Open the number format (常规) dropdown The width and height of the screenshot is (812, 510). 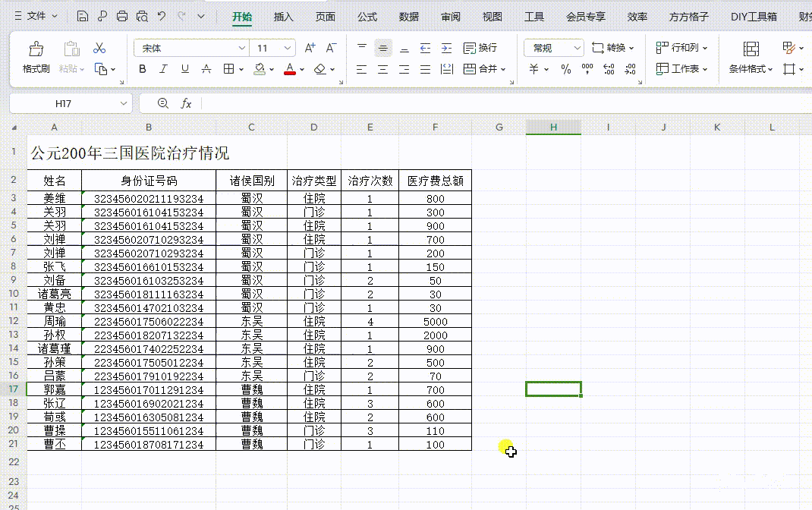(x=577, y=48)
